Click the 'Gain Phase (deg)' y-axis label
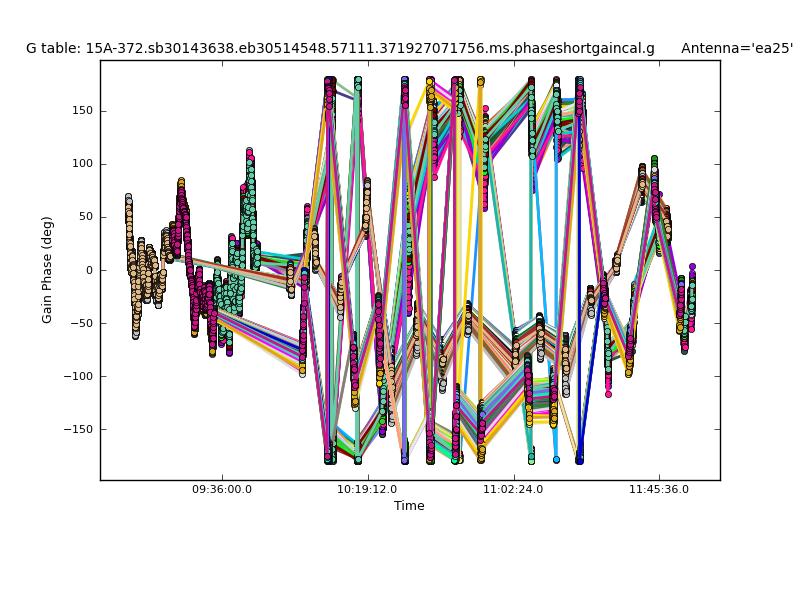This screenshot has width=800, height=600. coord(47,269)
